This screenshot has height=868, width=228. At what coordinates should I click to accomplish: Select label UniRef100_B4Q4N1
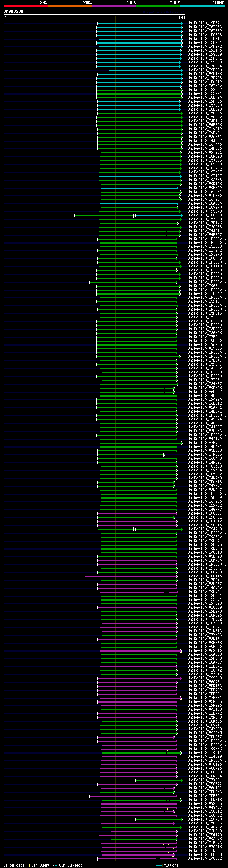[204, 446]
